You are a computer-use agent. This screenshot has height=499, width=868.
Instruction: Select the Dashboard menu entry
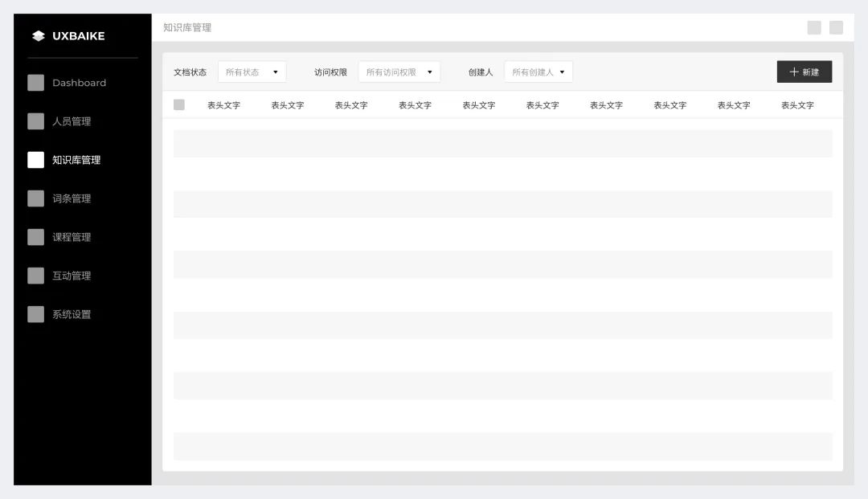point(78,82)
